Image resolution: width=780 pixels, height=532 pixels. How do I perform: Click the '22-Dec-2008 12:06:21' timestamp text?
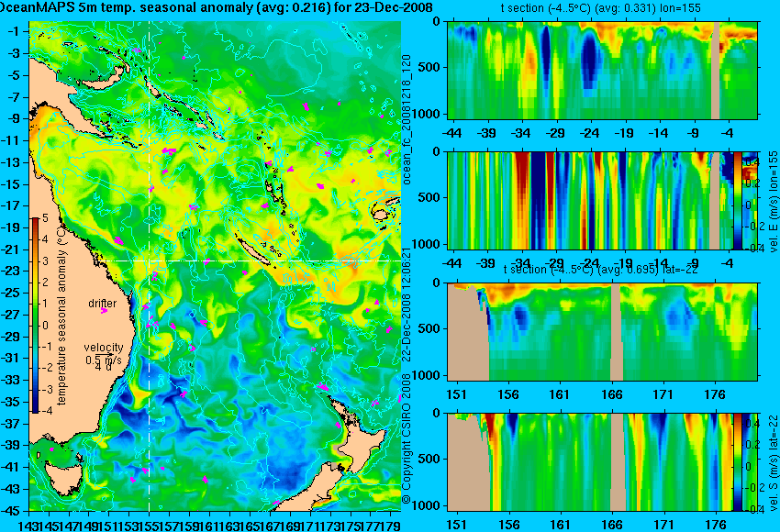(x=407, y=305)
